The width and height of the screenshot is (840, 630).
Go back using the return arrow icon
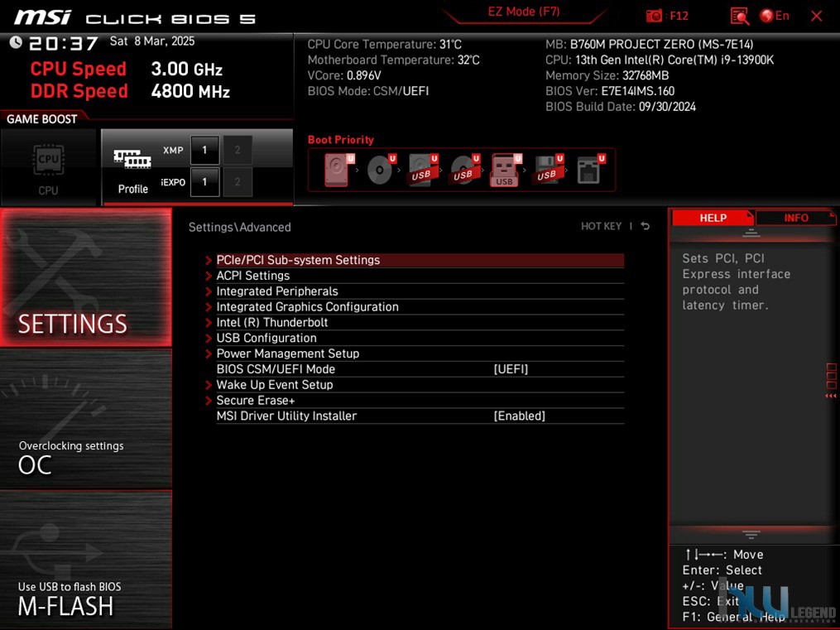click(646, 226)
